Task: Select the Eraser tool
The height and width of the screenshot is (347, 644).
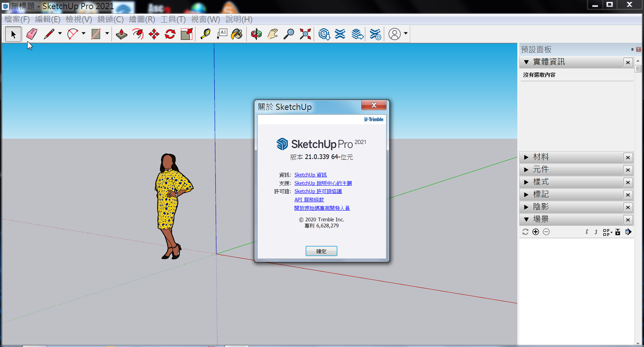Action: [32, 34]
